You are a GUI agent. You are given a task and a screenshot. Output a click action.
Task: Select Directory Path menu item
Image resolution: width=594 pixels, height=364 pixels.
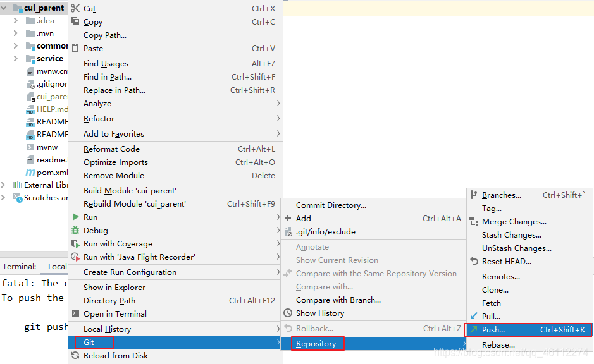(175, 300)
